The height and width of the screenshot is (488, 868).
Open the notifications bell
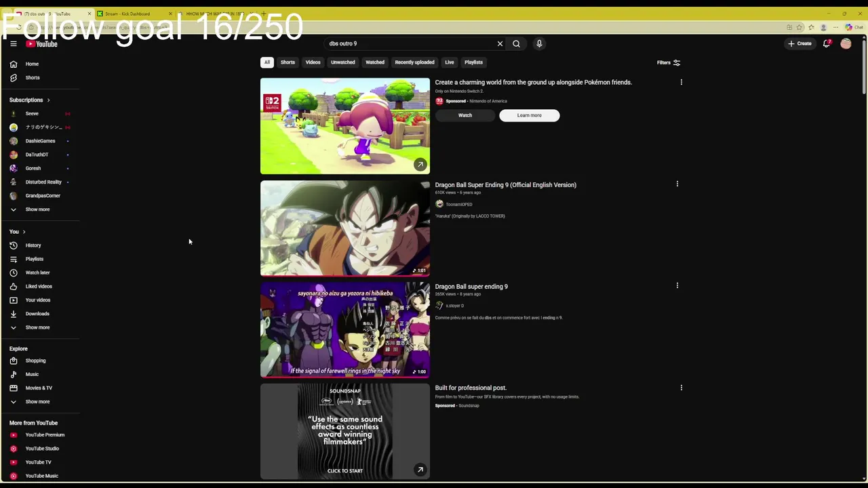click(x=827, y=44)
